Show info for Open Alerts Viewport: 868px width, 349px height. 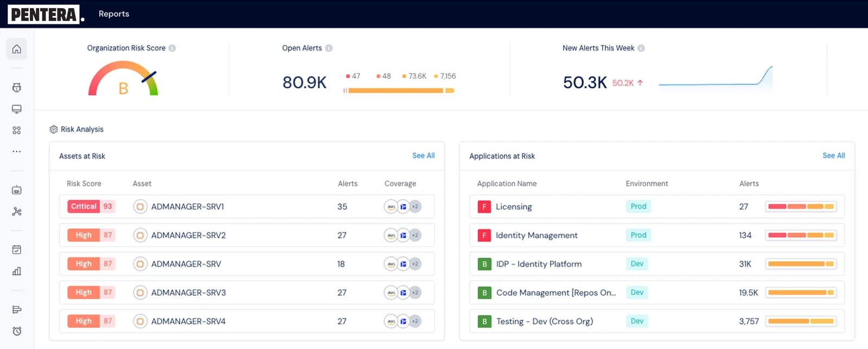(x=329, y=48)
